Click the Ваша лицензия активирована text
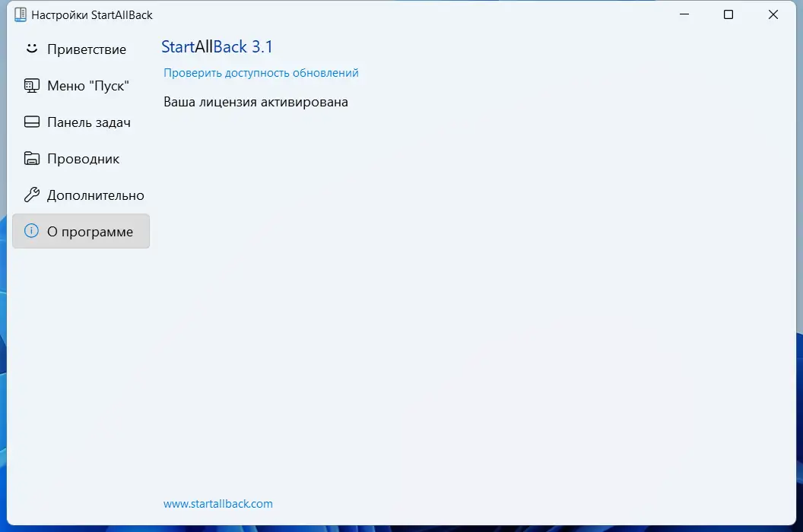The height and width of the screenshot is (532, 803). click(x=255, y=101)
